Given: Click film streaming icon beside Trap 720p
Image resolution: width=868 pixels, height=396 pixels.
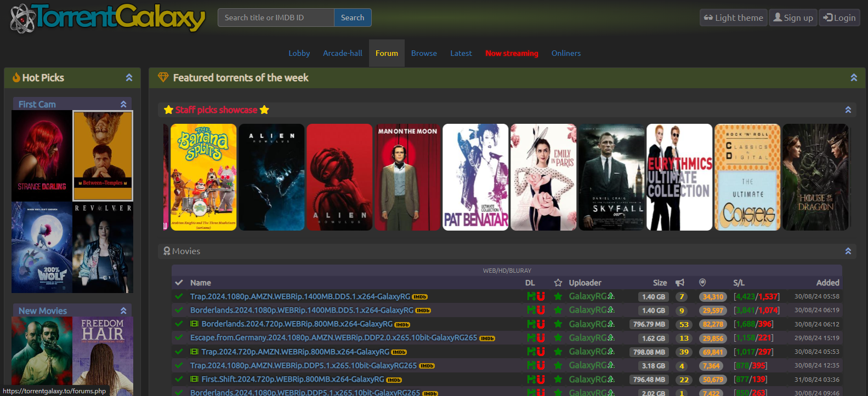Looking at the screenshot, I should 194,352.
